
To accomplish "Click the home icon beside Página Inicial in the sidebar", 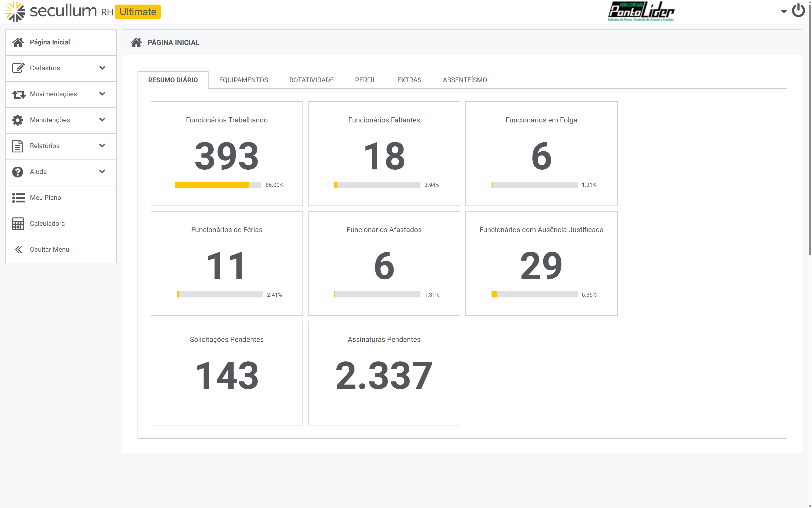I will coord(18,42).
